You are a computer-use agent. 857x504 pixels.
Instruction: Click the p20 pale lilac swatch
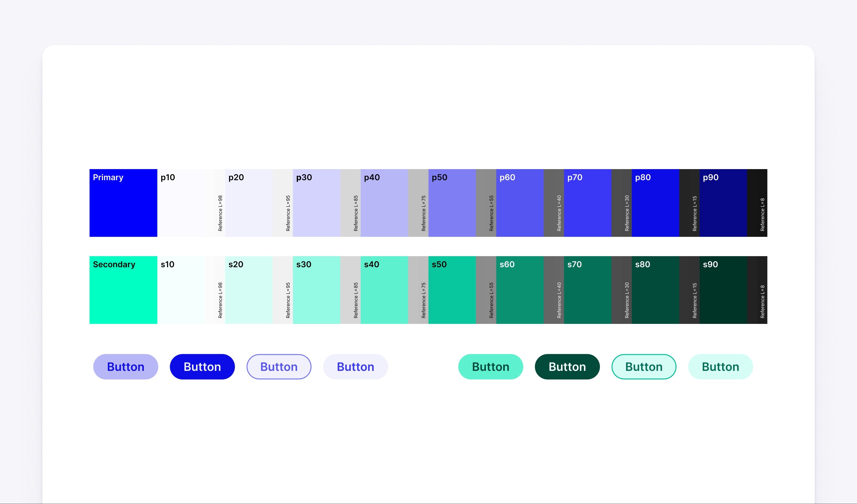(x=249, y=207)
